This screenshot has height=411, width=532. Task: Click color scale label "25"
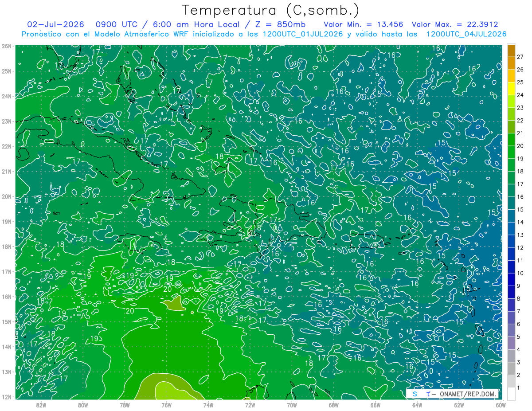point(520,82)
